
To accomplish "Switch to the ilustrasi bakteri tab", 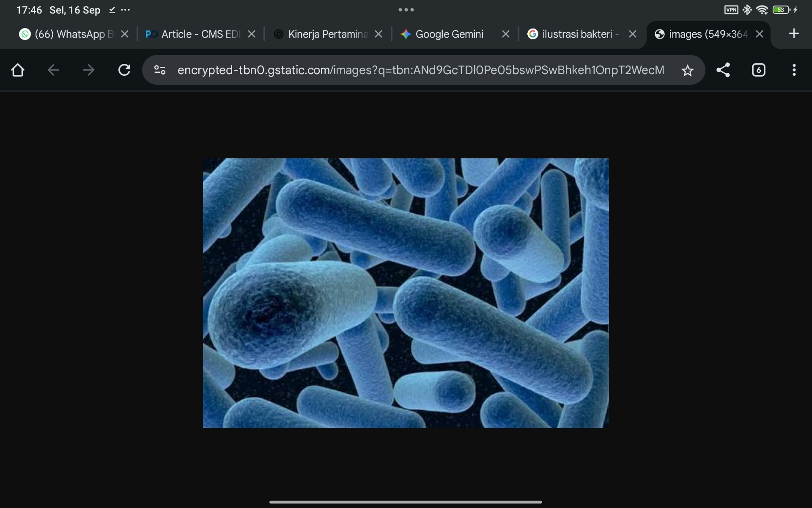I will 575,34.
